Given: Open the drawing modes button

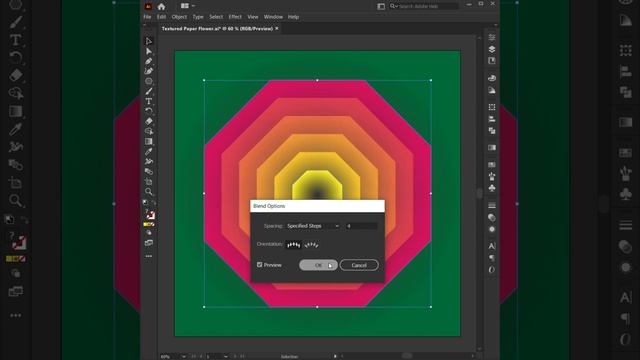Looking at the screenshot, I should [x=149, y=233].
